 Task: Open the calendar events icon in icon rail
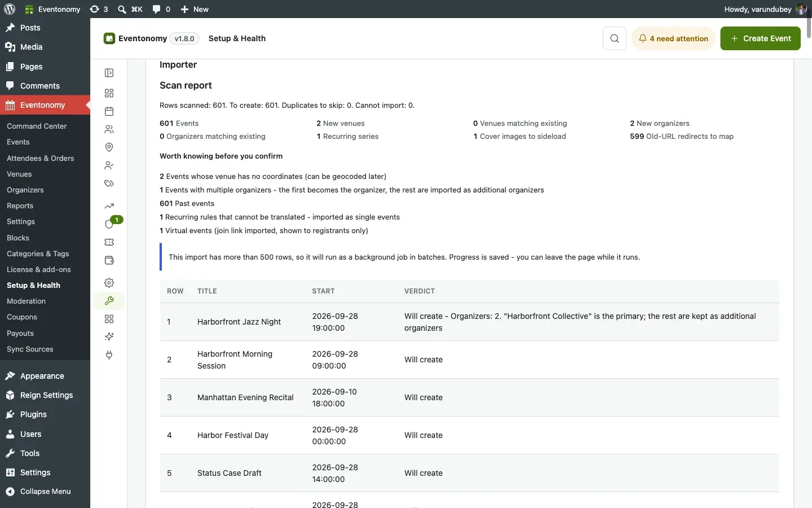click(x=109, y=111)
